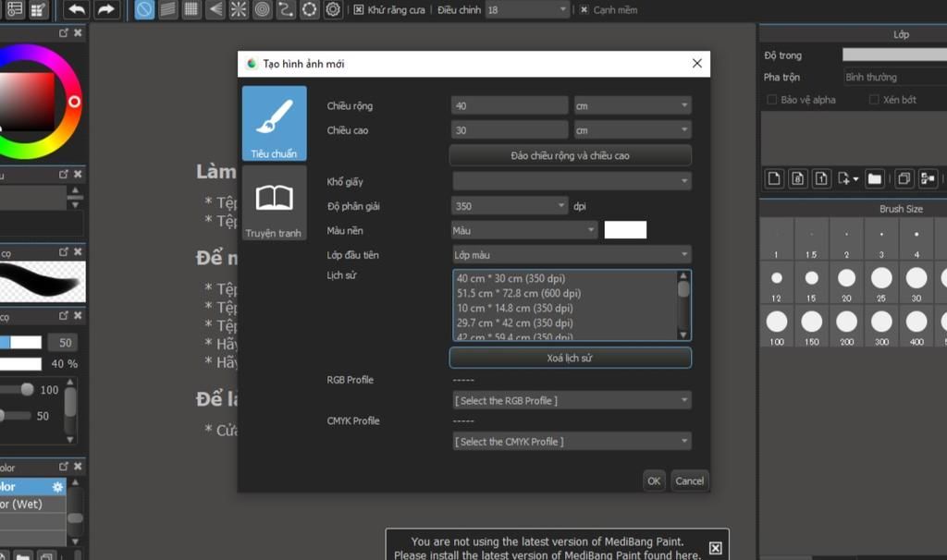Click the merge layer icon

928,178
